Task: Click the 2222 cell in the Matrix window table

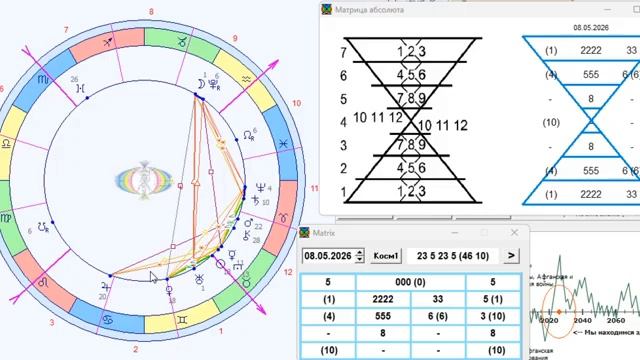Action: (x=383, y=299)
